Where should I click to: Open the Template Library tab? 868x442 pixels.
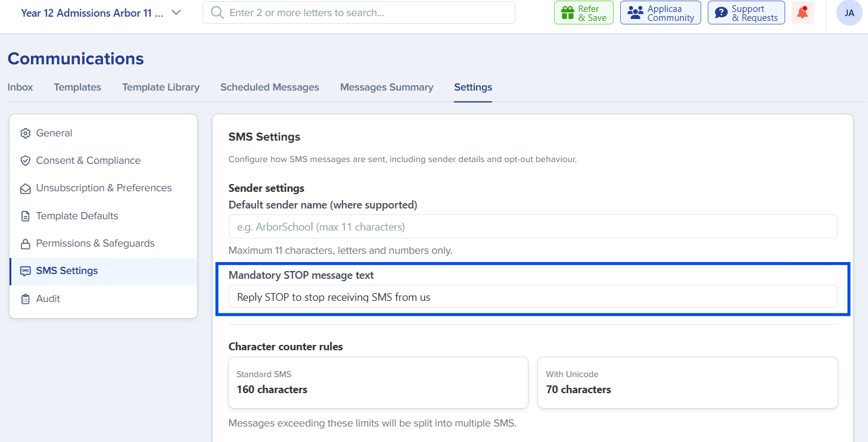(x=161, y=87)
